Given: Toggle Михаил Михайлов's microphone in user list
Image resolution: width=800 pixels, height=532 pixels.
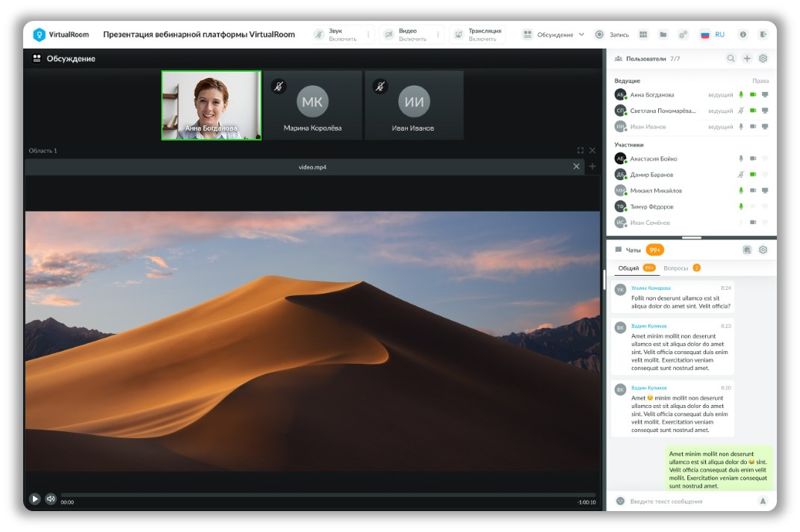Looking at the screenshot, I should click(x=741, y=191).
